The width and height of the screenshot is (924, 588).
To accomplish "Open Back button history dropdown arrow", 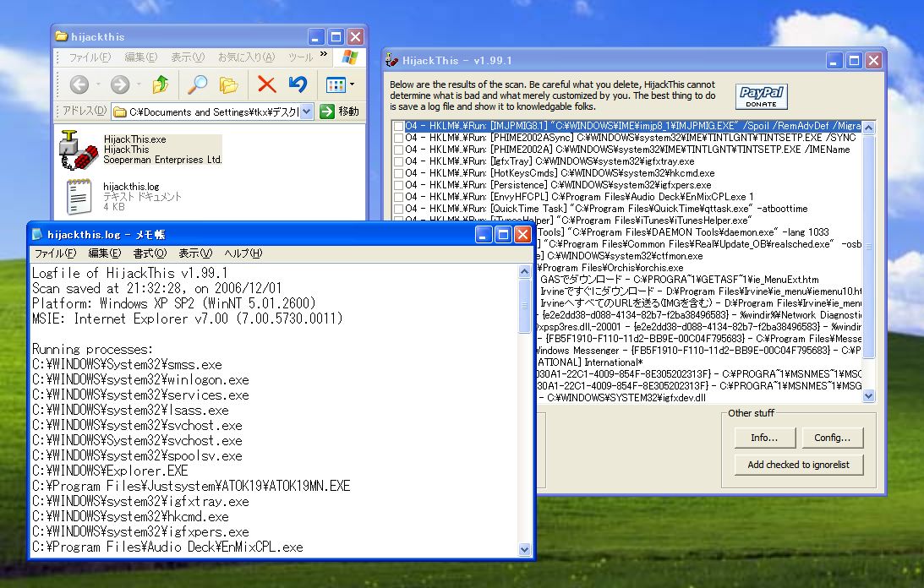I will click(x=98, y=84).
